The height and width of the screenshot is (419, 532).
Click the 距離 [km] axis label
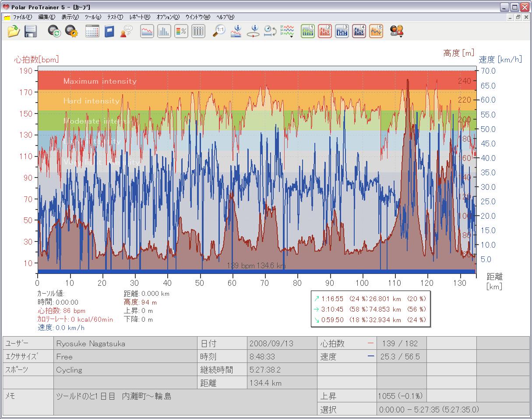(x=495, y=281)
